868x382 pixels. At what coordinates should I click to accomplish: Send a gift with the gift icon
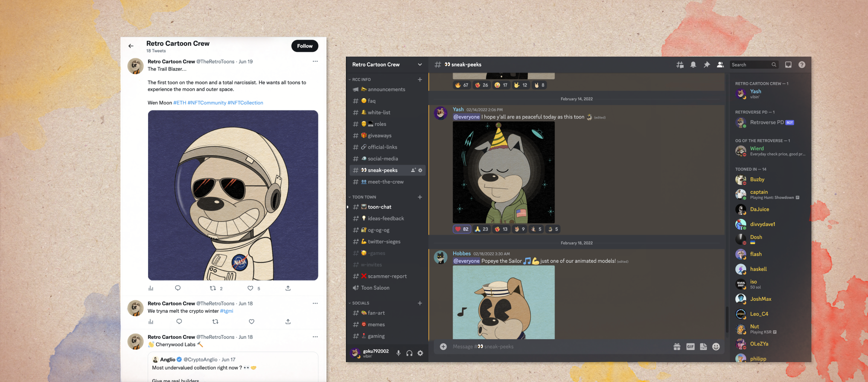[677, 347]
